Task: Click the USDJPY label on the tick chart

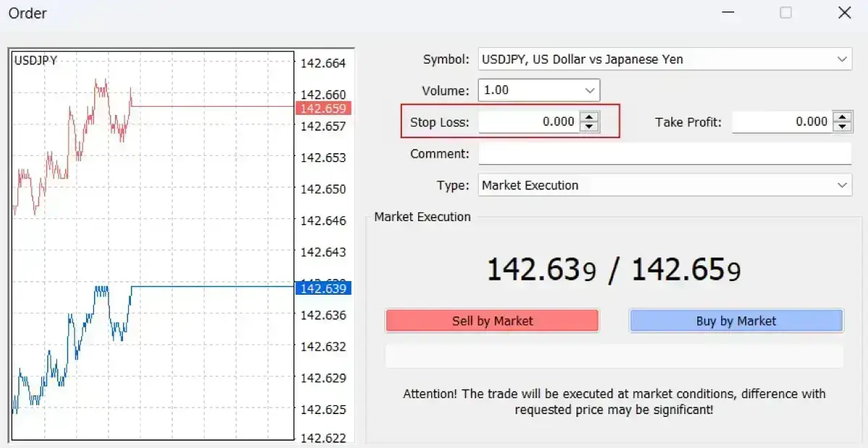Action: [35, 61]
